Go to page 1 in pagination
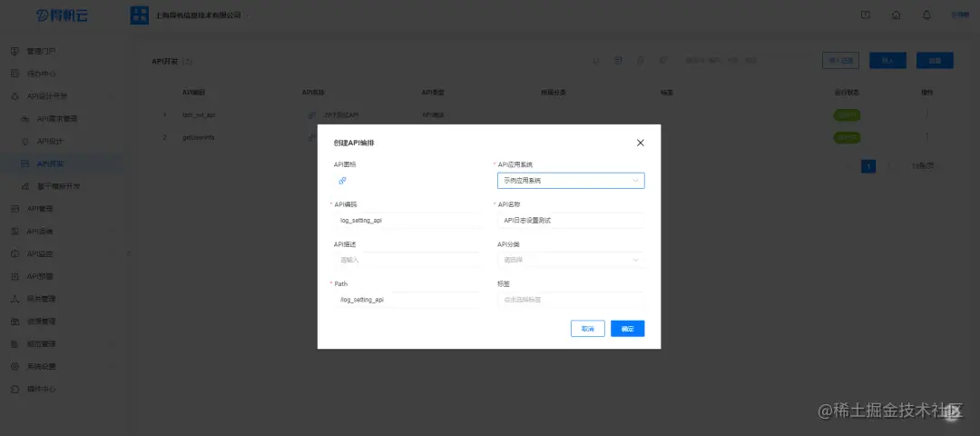 coord(868,166)
